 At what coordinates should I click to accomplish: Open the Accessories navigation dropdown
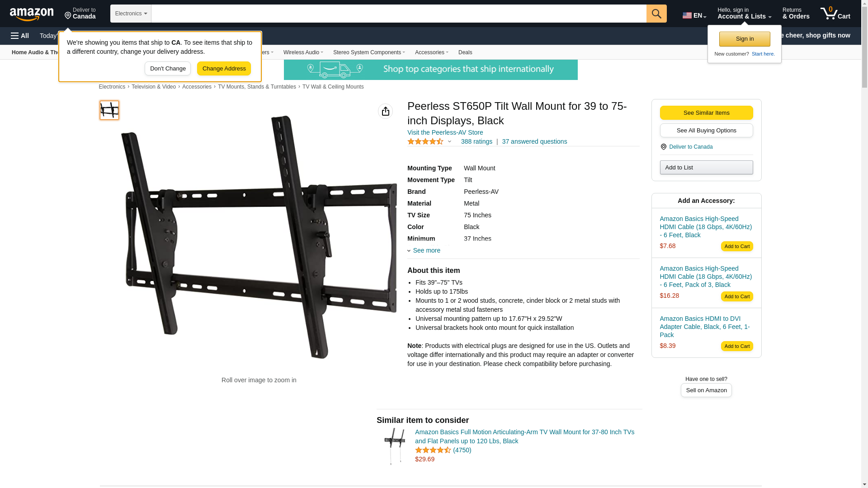click(x=431, y=52)
